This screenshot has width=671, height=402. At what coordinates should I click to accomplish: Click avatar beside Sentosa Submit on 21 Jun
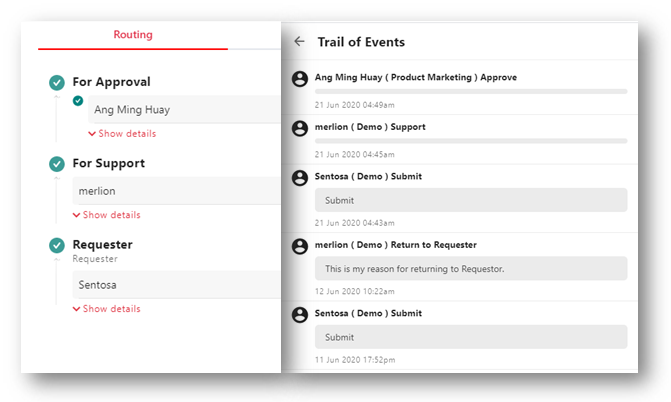[x=300, y=178]
